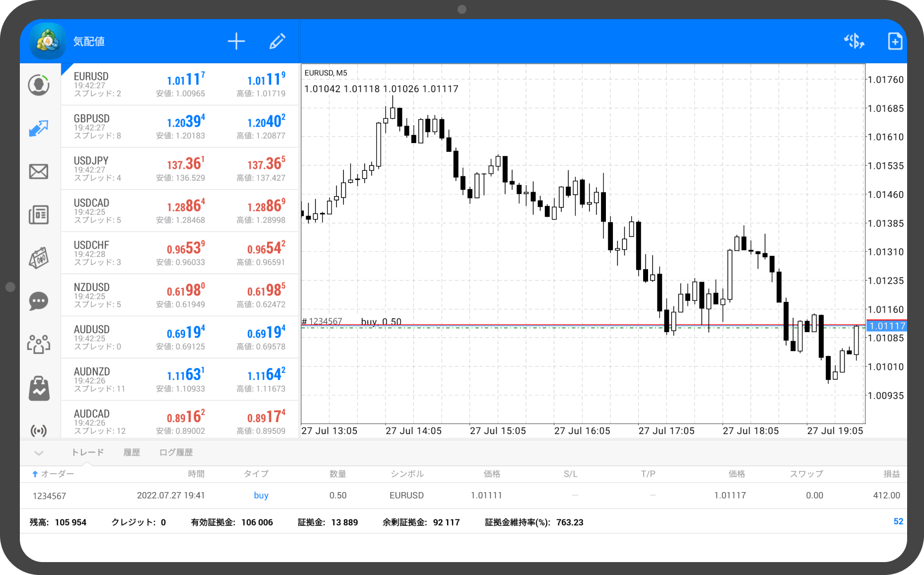Tap the new order document icon
Image resolution: width=924 pixels, height=575 pixels.
tap(895, 42)
